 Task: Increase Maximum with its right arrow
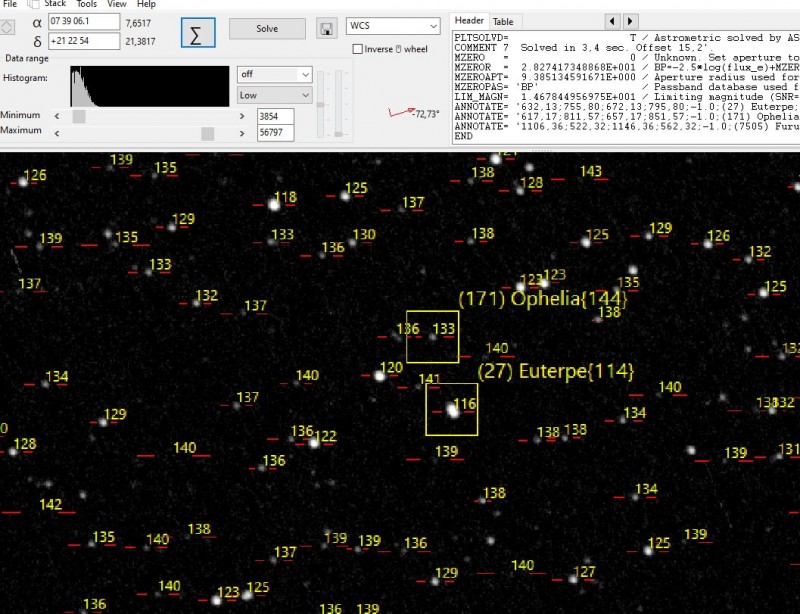click(242, 133)
